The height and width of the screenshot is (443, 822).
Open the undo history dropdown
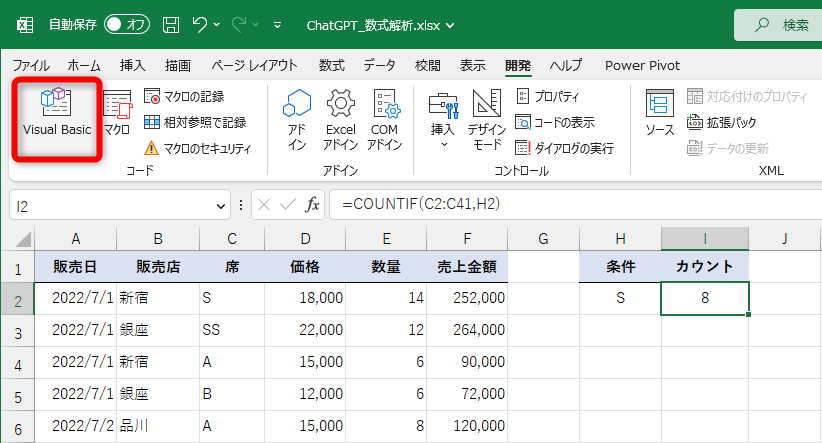coord(217,25)
